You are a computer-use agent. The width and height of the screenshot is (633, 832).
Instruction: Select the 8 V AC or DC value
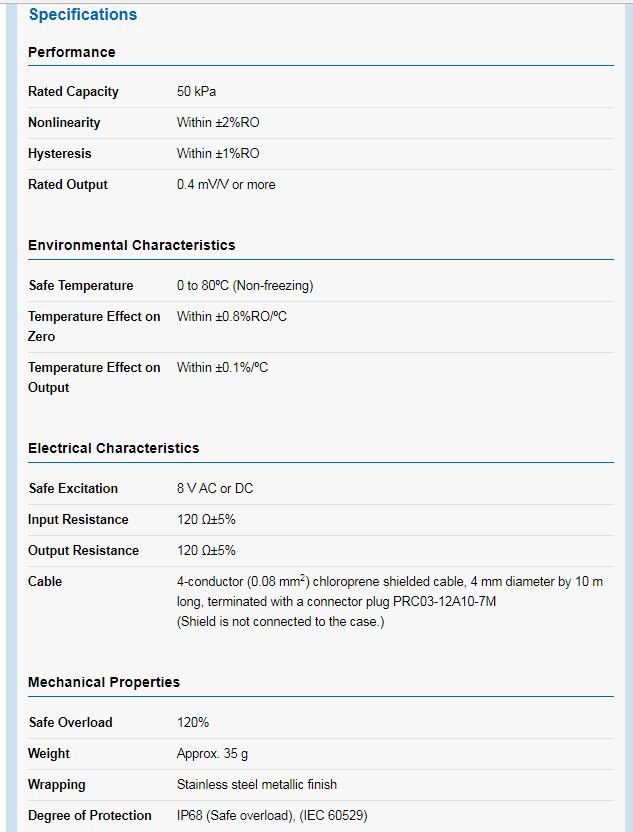(x=215, y=488)
